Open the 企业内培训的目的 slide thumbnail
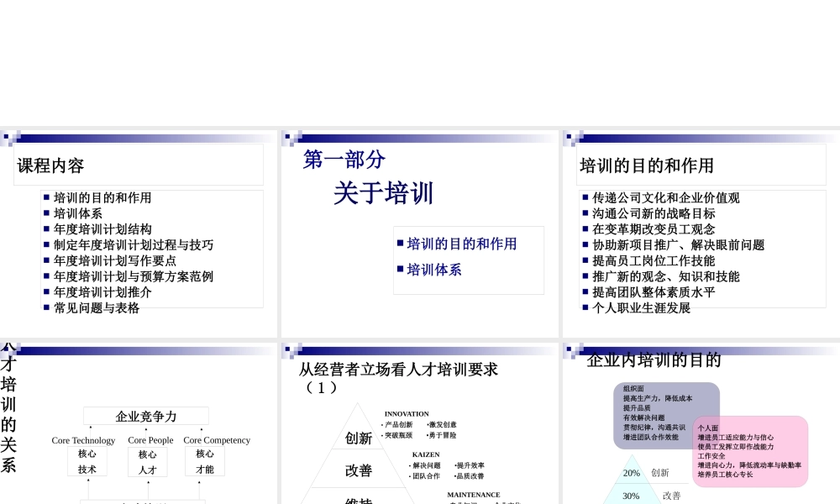 click(x=701, y=423)
